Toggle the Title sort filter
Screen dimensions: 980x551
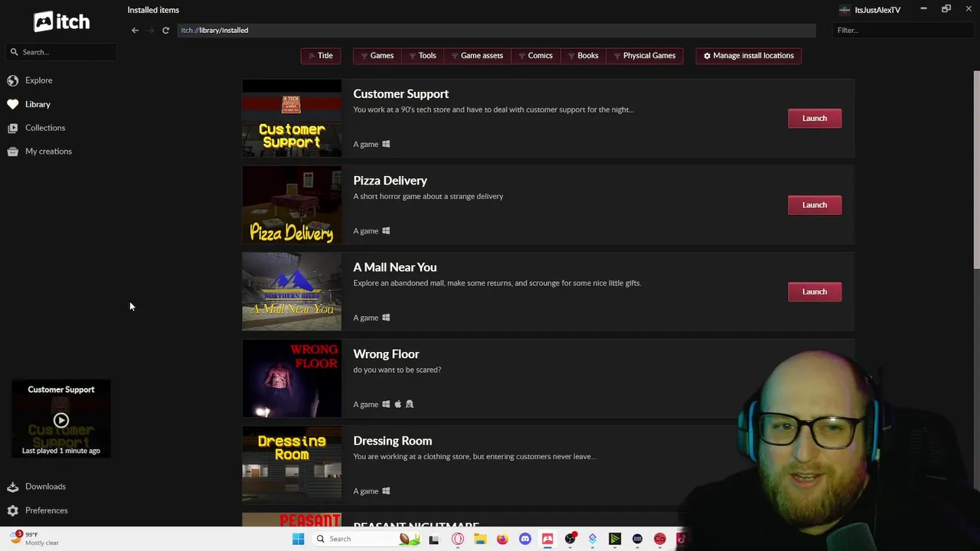[321, 56]
